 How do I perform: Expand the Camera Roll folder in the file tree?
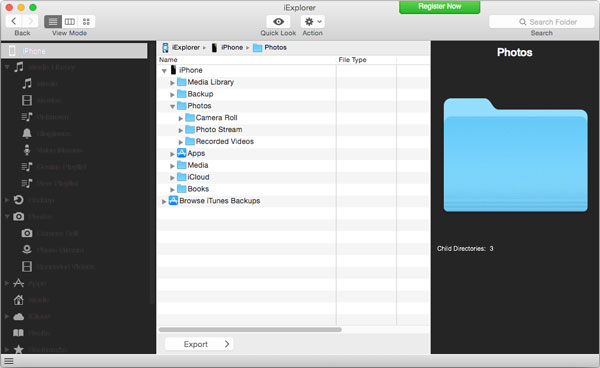(181, 118)
